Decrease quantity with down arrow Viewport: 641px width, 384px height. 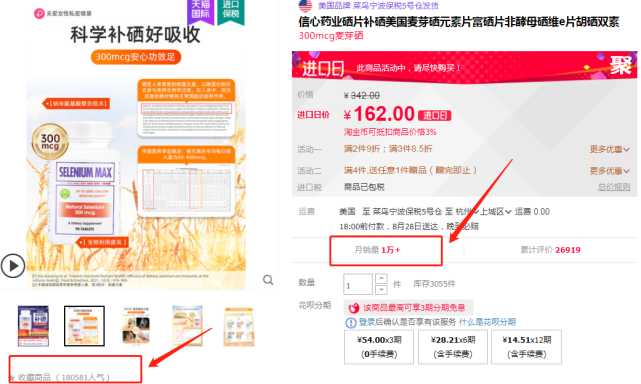point(381,290)
